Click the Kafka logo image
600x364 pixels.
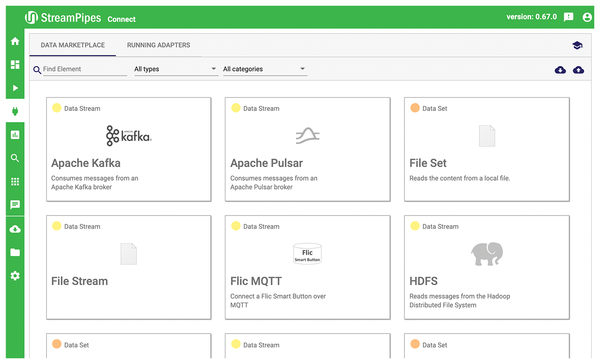[x=129, y=135]
